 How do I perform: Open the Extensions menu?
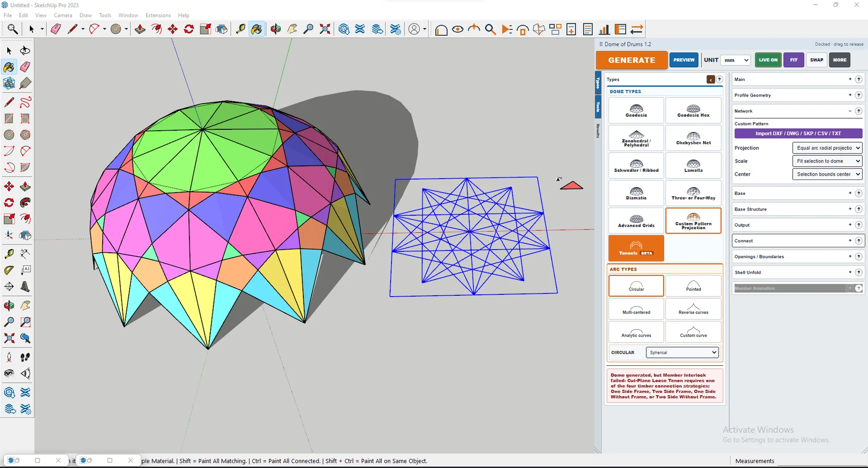[158, 15]
